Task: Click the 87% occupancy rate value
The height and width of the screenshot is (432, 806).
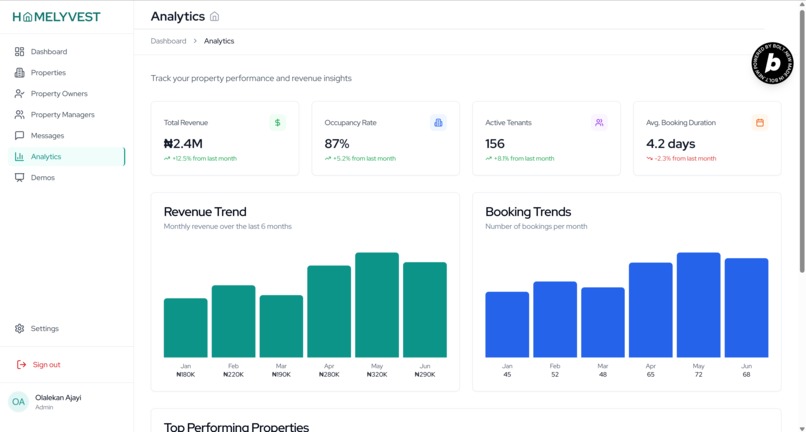Action: click(x=337, y=143)
